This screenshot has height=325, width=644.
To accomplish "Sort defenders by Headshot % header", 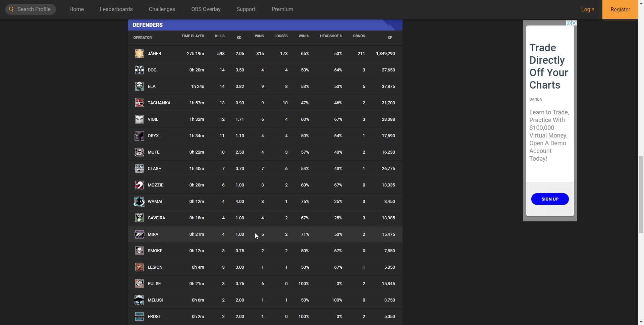I will [331, 36].
